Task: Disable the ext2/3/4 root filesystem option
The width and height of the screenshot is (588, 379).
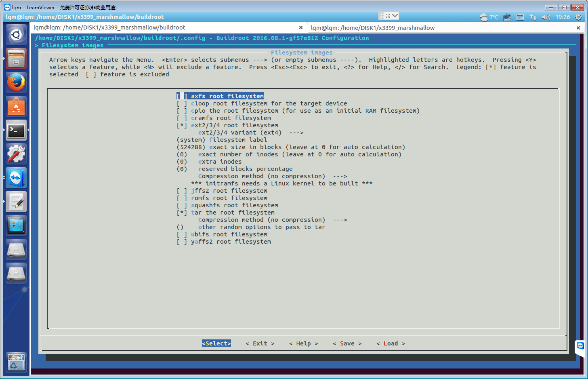Action: (181, 125)
